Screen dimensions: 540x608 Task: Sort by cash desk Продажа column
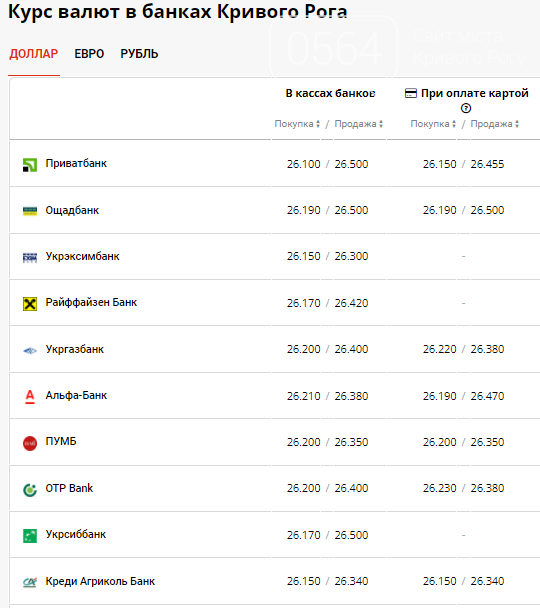click(x=359, y=124)
